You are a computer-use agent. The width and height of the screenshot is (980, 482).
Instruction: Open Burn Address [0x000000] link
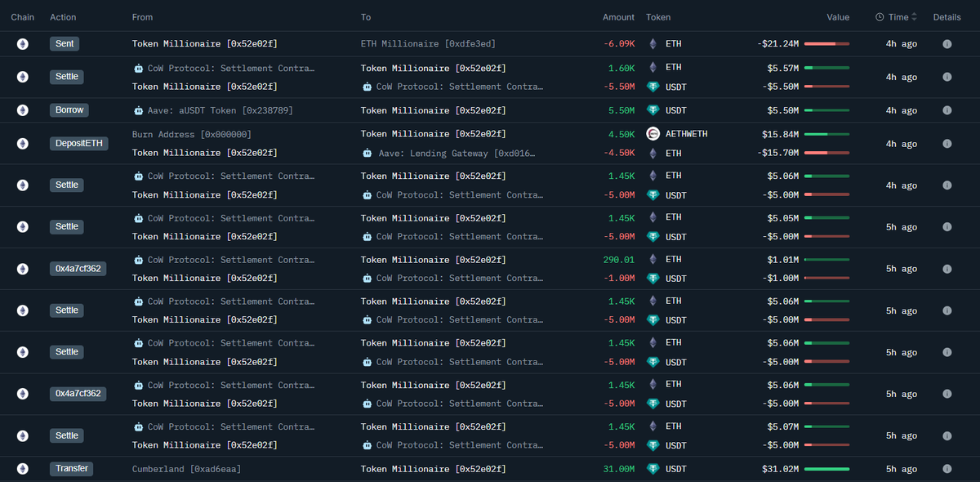coord(192,134)
